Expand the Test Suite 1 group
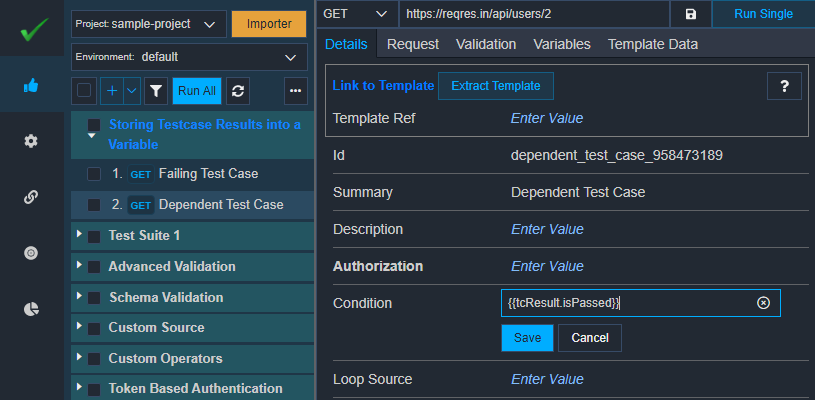Screen dimensions: 815x400 (x=79, y=234)
